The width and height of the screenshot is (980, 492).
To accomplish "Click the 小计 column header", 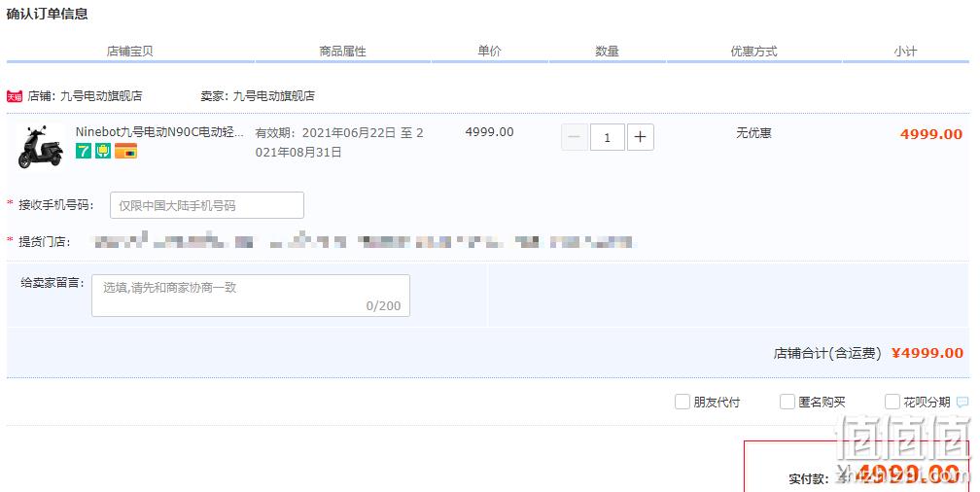I will tap(905, 52).
